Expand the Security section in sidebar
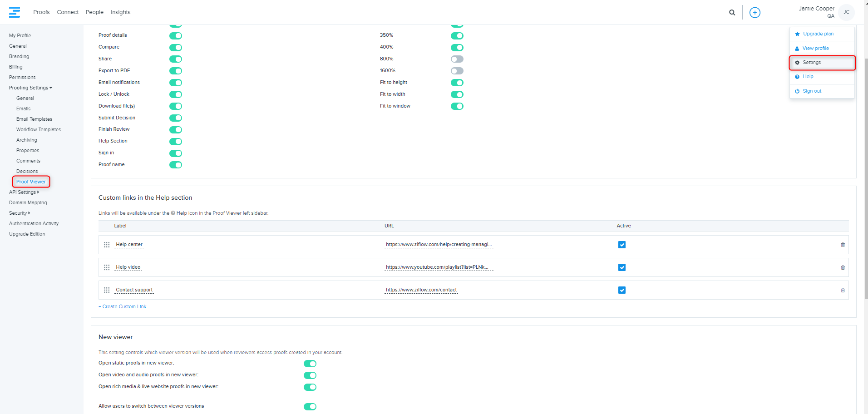868x414 pixels. point(20,213)
